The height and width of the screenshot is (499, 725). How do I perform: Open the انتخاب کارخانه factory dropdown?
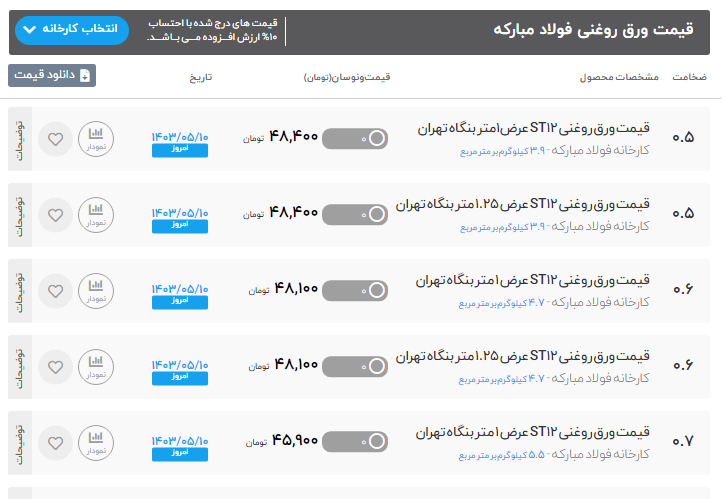click(x=73, y=30)
